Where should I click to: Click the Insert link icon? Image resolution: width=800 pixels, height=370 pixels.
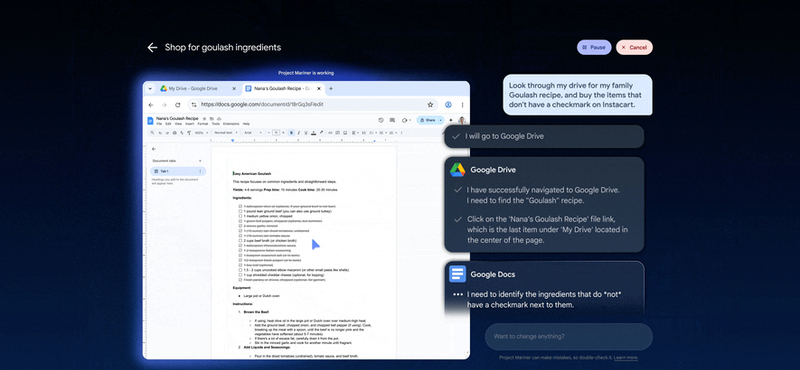330,133
